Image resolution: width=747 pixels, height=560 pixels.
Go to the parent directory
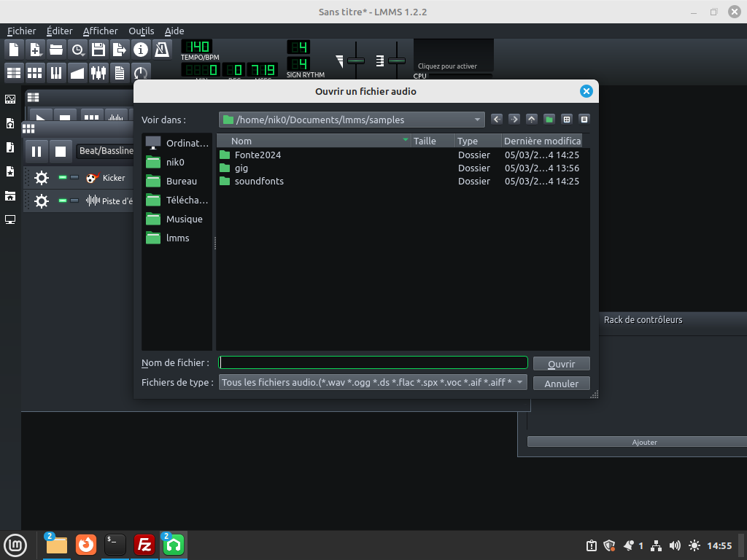click(532, 119)
